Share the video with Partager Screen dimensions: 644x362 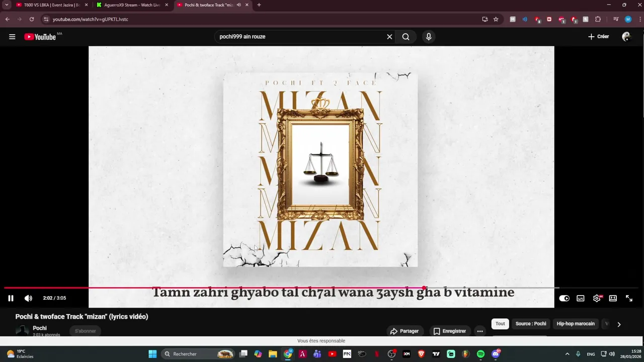[x=404, y=331]
